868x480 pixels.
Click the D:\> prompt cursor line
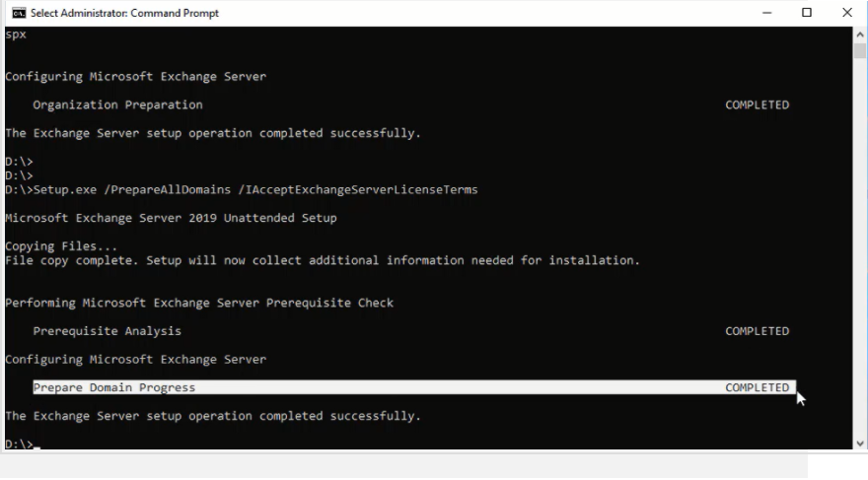click(20, 445)
